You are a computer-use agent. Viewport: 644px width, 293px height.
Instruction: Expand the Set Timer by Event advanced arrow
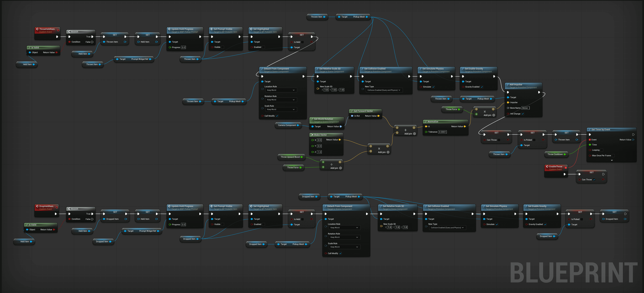[612, 160]
